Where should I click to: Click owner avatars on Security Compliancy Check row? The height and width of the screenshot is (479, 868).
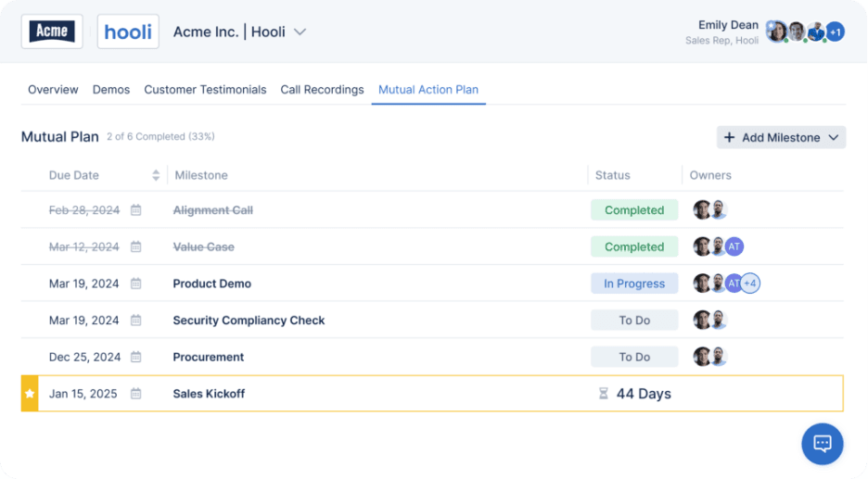[x=709, y=320]
